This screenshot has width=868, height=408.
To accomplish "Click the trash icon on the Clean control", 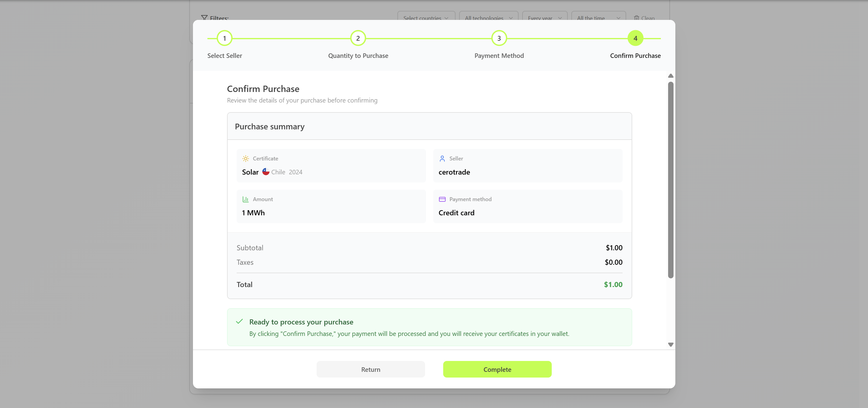I will click(x=636, y=18).
